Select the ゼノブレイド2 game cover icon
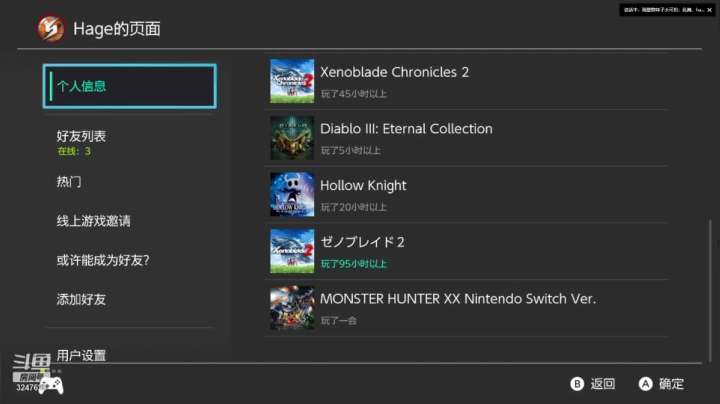This screenshot has width=720, height=404. [292, 251]
